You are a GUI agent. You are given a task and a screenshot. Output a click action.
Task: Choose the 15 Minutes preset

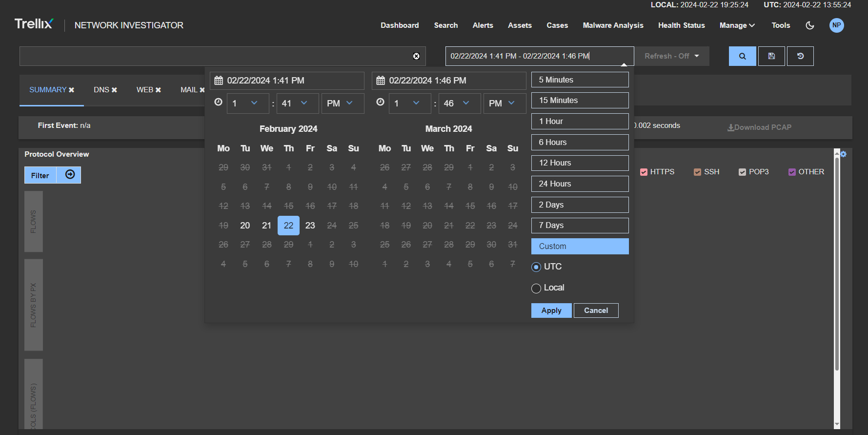(x=580, y=101)
